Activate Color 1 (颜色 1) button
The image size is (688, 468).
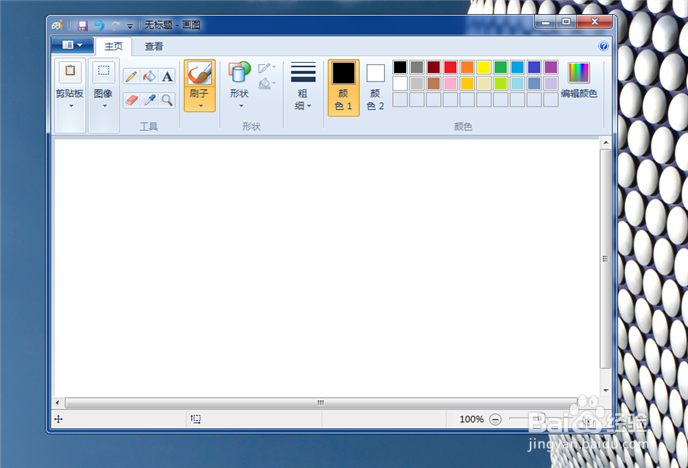pos(344,88)
